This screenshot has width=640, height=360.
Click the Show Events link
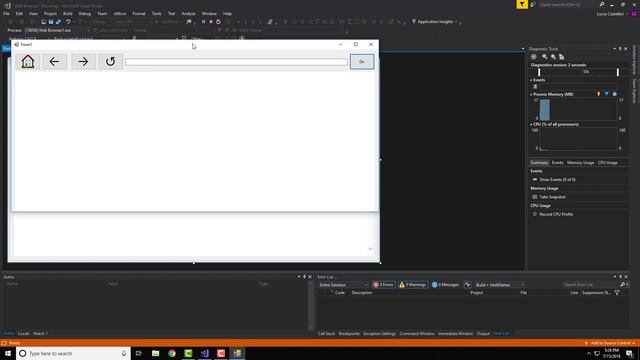[x=557, y=180]
